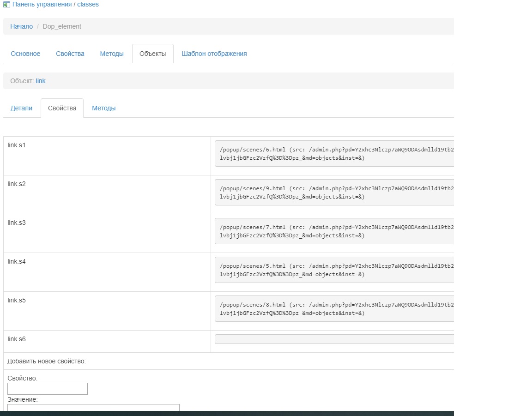This screenshot has height=416, width=532.
Task: Open the Панель управления link
Action: coord(42,5)
